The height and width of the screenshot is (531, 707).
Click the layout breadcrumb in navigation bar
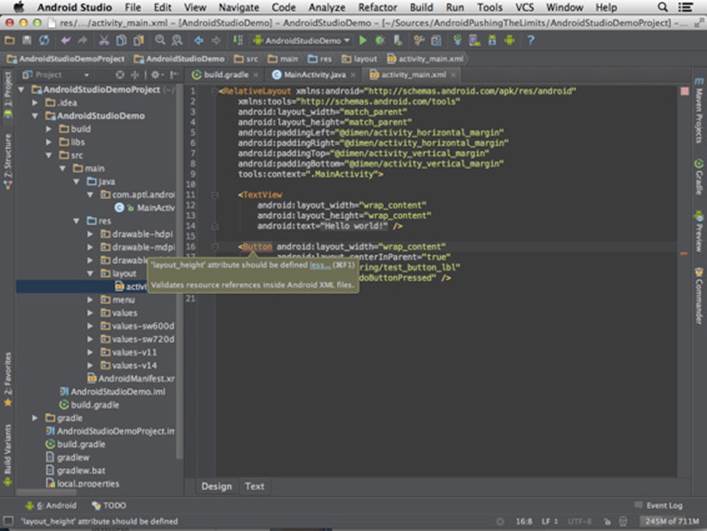pyautogui.click(x=359, y=59)
